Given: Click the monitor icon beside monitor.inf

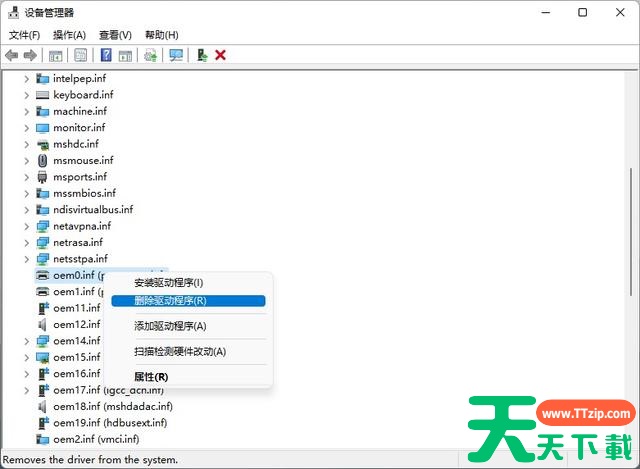Looking at the screenshot, I should coord(42,128).
